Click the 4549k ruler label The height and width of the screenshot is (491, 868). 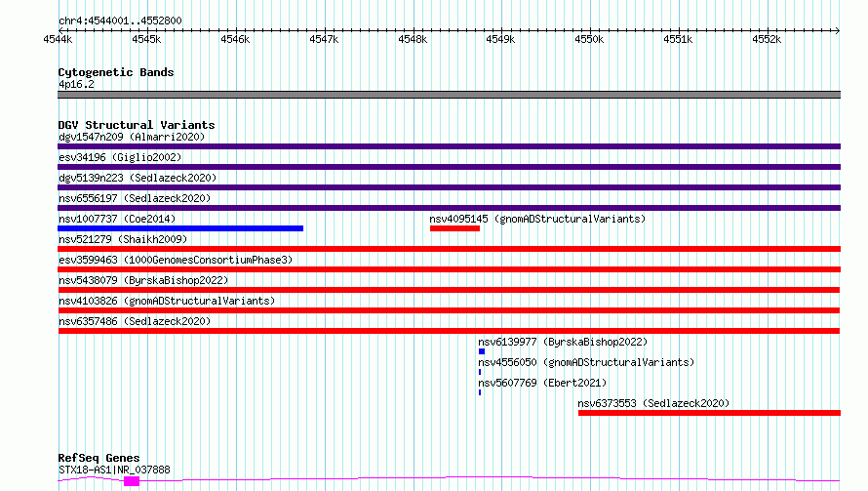point(500,40)
